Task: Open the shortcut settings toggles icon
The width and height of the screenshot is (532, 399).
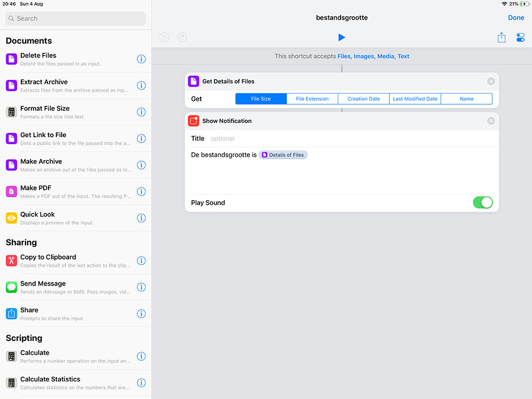Action: (x=520, y=37)
